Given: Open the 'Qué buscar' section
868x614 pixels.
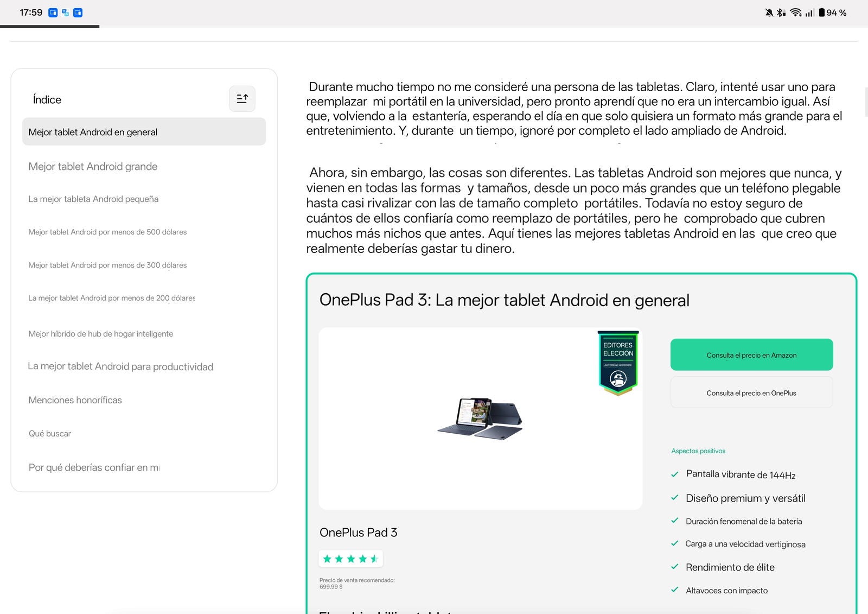Looking at the screenshot, I should point(50,434).
